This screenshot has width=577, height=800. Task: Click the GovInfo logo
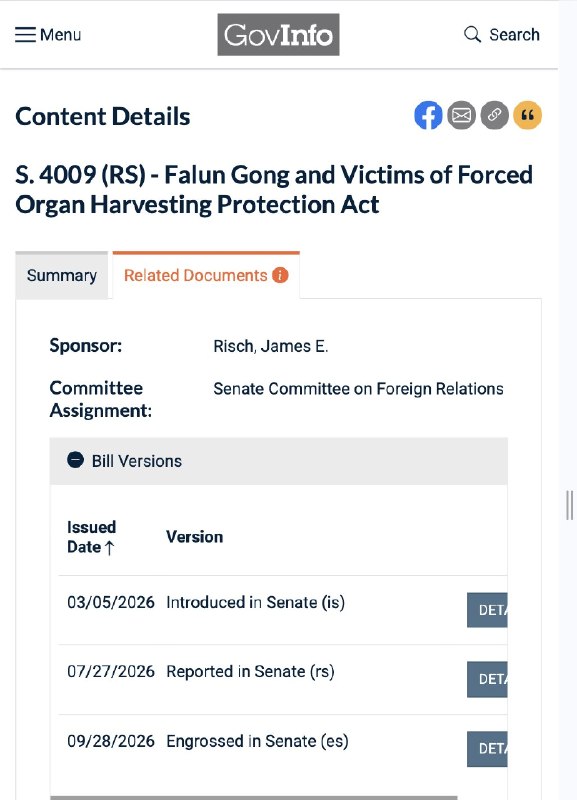pyautogui.click(x=279, y=35)
